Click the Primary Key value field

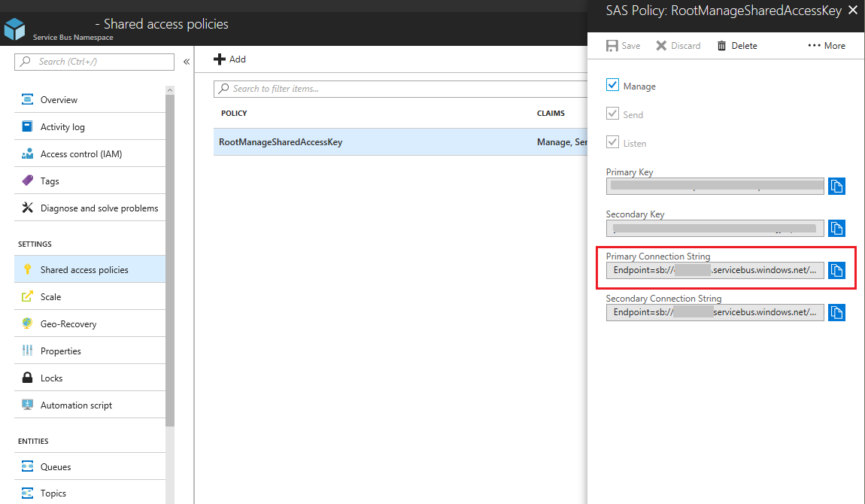pyautogui.click(x=715, y=187)
